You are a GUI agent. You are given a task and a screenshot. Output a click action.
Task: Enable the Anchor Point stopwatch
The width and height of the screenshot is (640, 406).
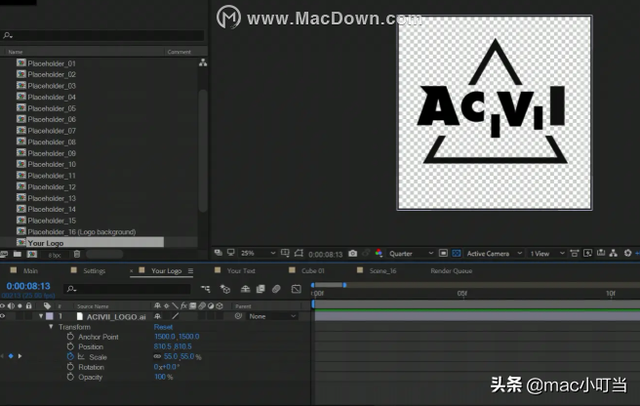click(70, 336)
